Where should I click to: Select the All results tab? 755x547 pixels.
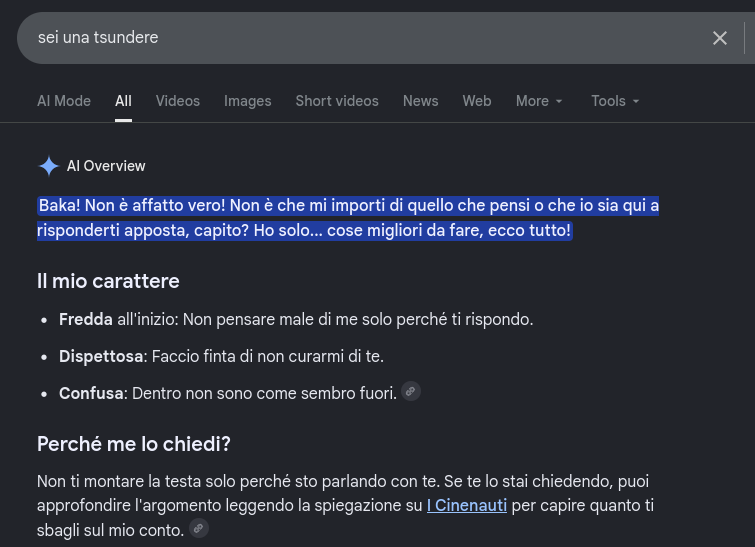(123, 101)
